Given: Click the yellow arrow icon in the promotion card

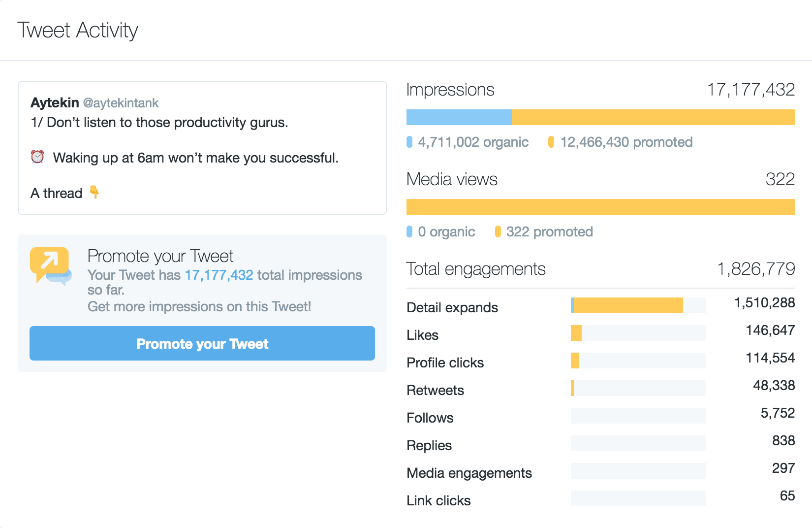Looking at the screenshot, I should [x=49, y=259].
